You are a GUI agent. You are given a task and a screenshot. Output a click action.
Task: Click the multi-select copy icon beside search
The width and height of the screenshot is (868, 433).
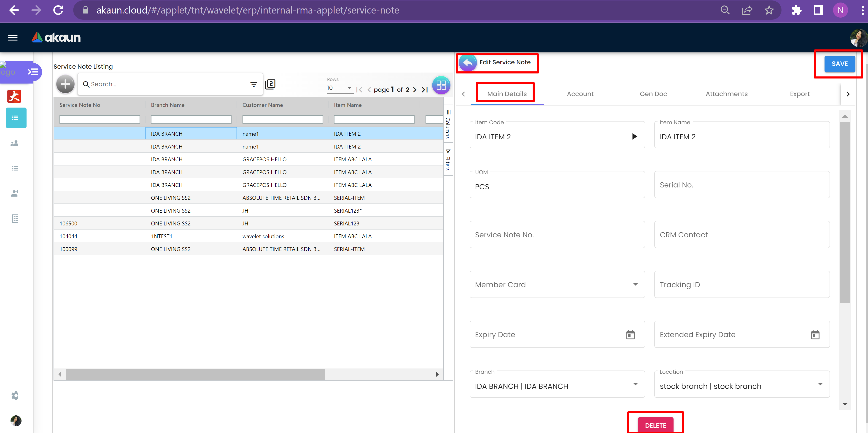(270, 84)
